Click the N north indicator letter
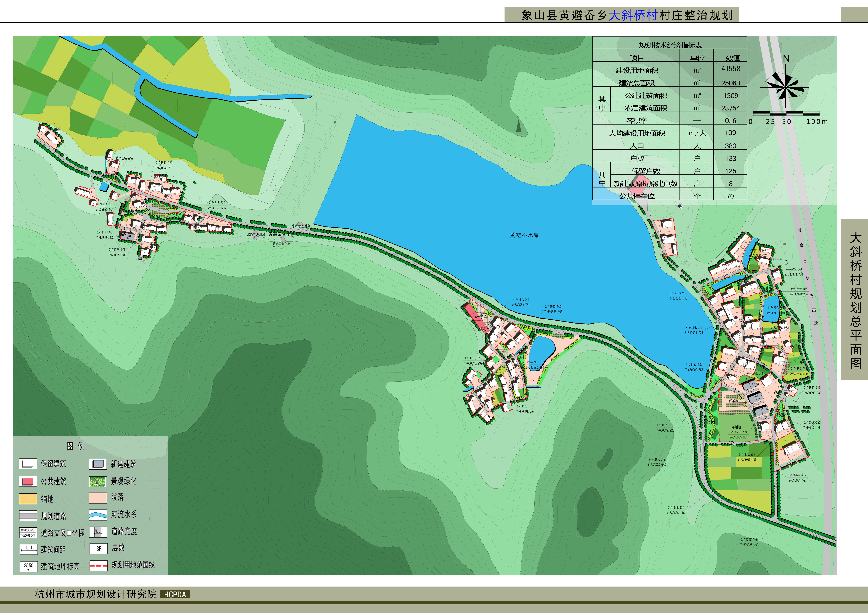This screenshot has height=613, width=868. click(786, 59)
